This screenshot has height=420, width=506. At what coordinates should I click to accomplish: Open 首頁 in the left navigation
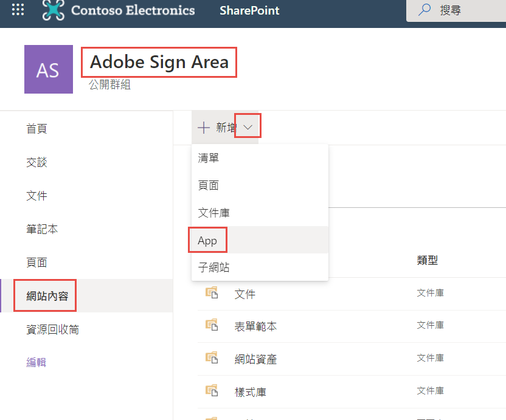pos(36,129)
